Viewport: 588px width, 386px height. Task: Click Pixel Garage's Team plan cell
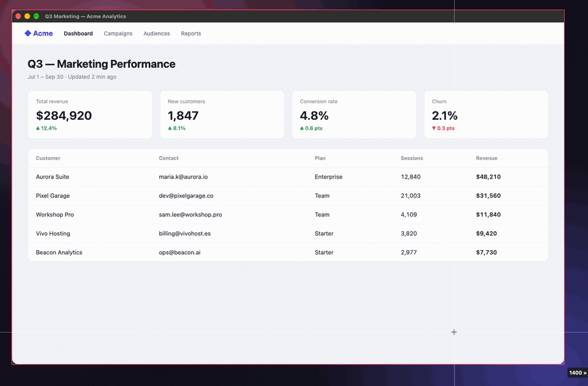322,196
